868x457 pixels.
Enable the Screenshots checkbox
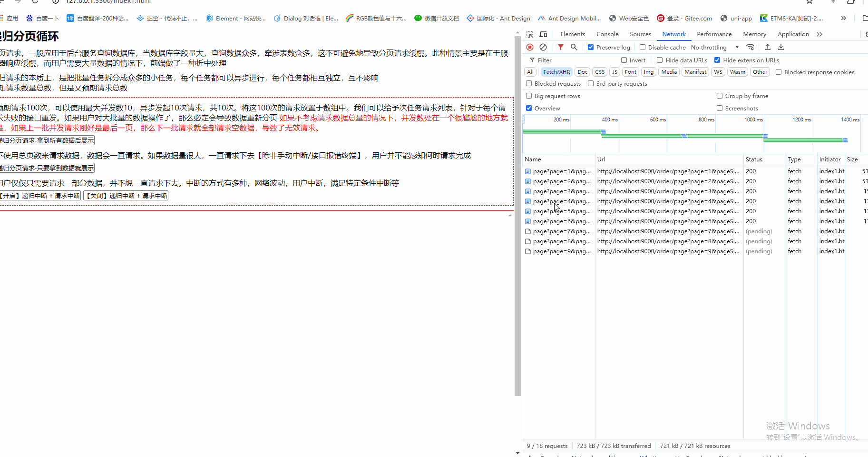click(720, 108)
